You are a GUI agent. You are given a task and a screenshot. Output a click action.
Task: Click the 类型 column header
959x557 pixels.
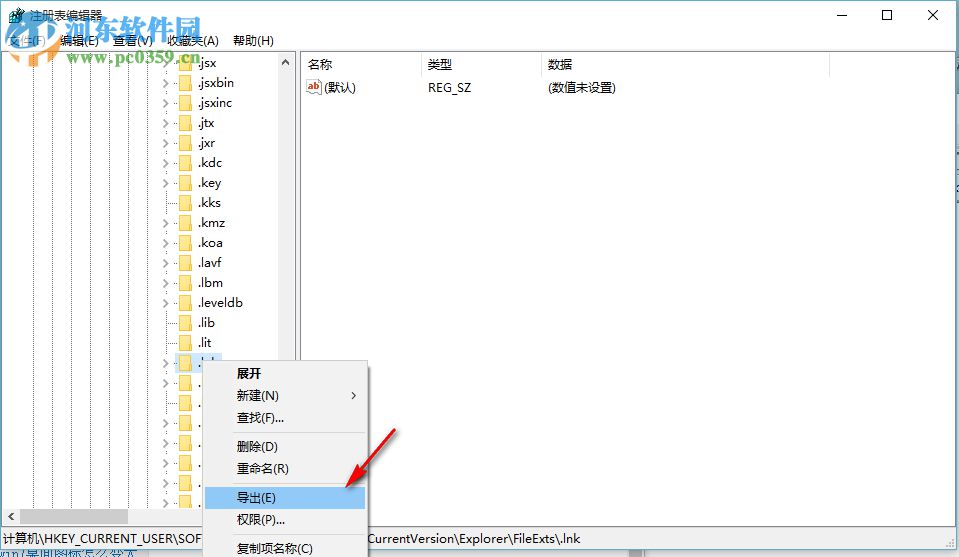(481, 64)
